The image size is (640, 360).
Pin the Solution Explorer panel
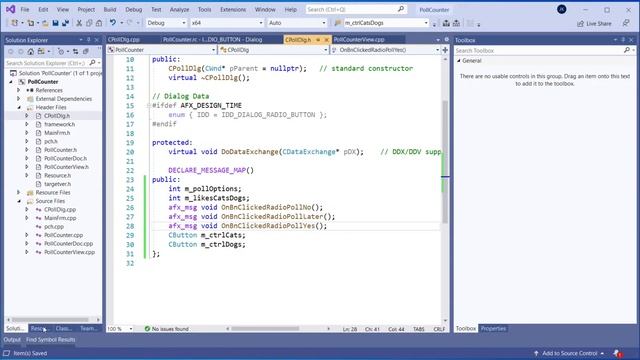pos(89,40)
